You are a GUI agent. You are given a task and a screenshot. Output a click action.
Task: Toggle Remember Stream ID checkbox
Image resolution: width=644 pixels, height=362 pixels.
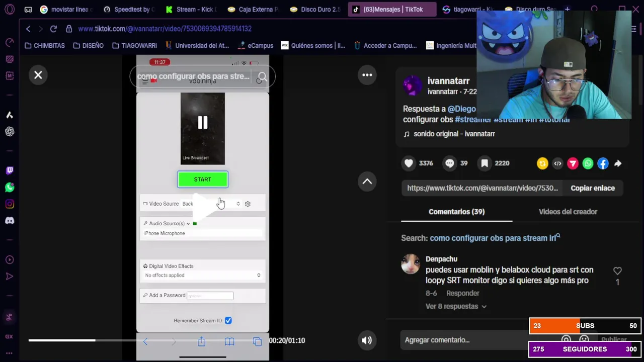[228, 320]
